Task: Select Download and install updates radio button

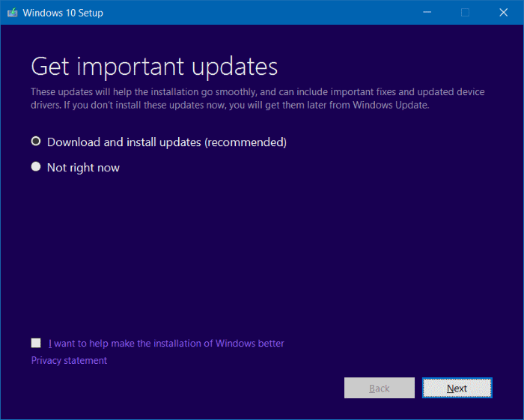Action: click(x=36, y=141)
